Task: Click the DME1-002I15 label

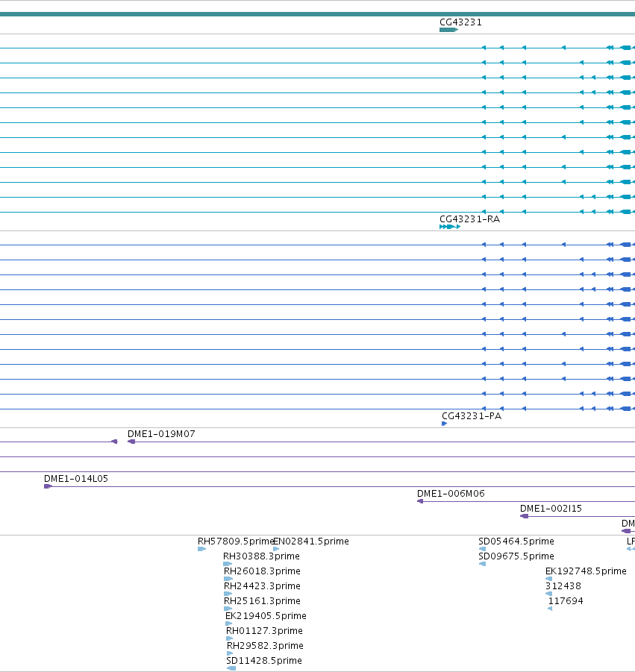Action: coord(551,508)
